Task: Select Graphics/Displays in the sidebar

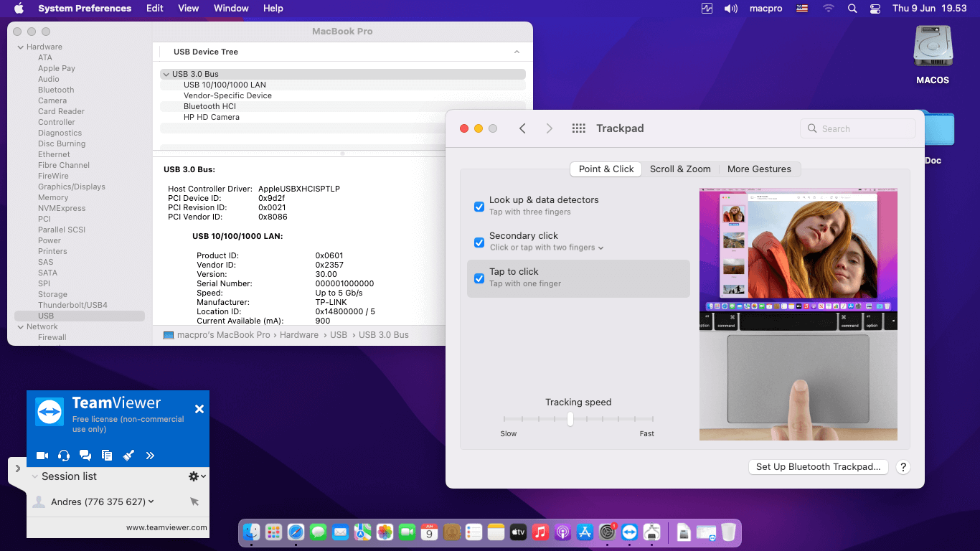Action: (x=72, y=187)
